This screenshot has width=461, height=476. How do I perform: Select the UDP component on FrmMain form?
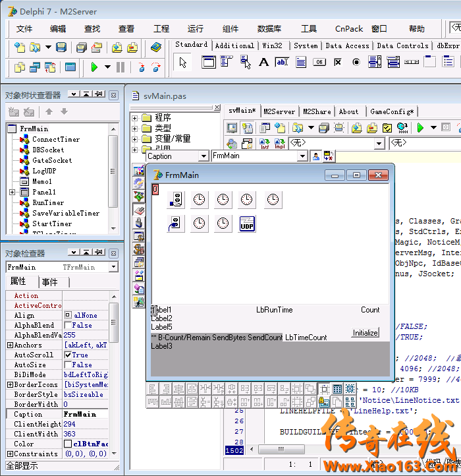coord(247,223)
